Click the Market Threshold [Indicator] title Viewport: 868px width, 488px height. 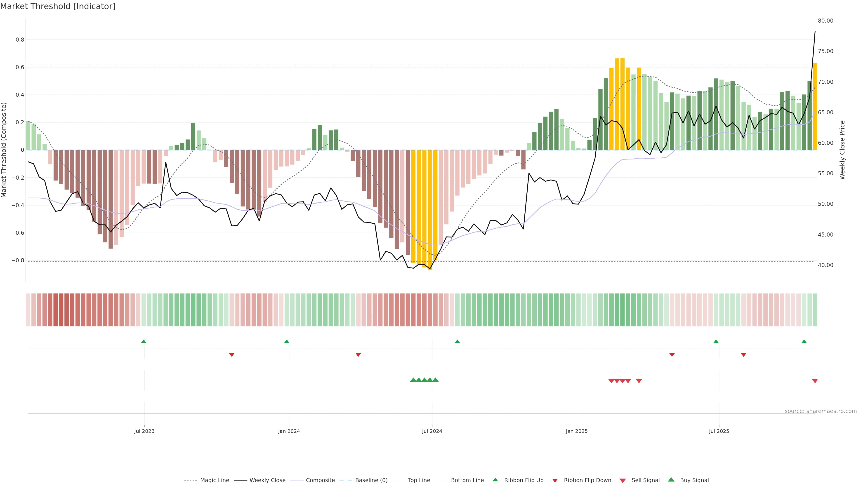click(58, 6)
